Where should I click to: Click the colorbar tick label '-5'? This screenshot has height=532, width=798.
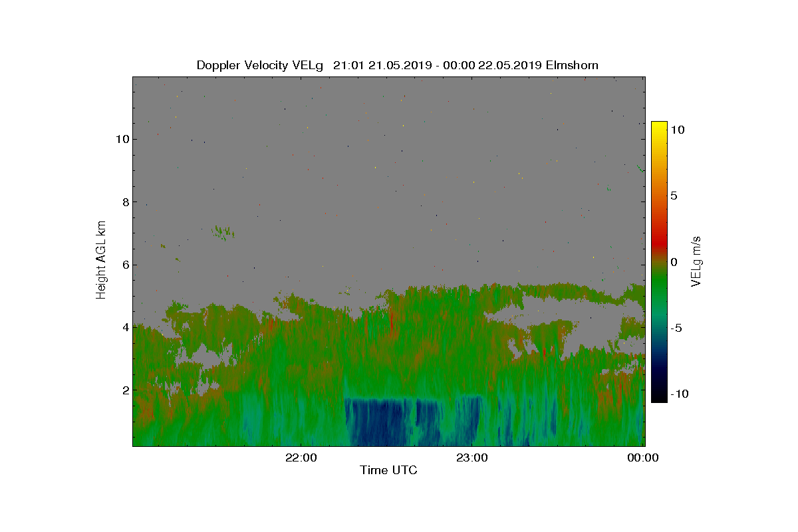coord(676,328)
